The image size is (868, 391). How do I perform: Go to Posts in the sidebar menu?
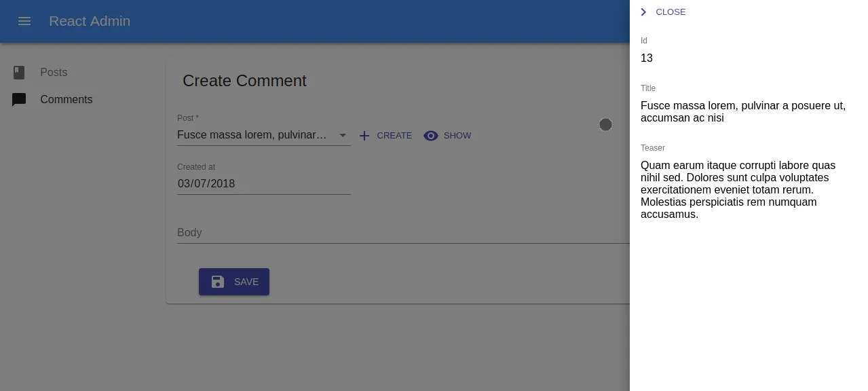coord(54,73)
